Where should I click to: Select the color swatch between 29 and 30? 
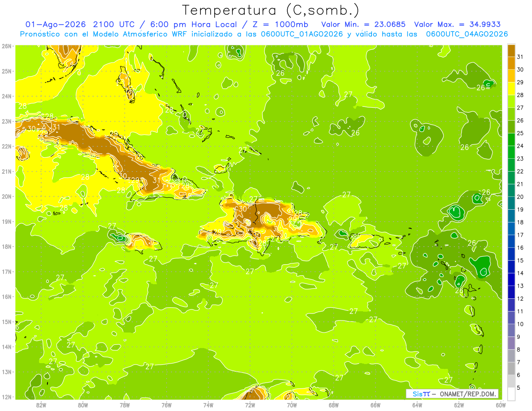point(511,76)
